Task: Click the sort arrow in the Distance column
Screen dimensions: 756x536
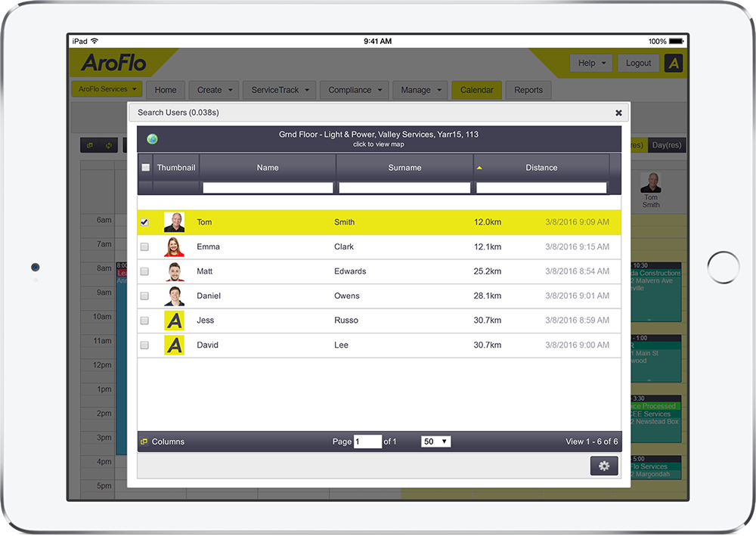Action: click(479, 168)
